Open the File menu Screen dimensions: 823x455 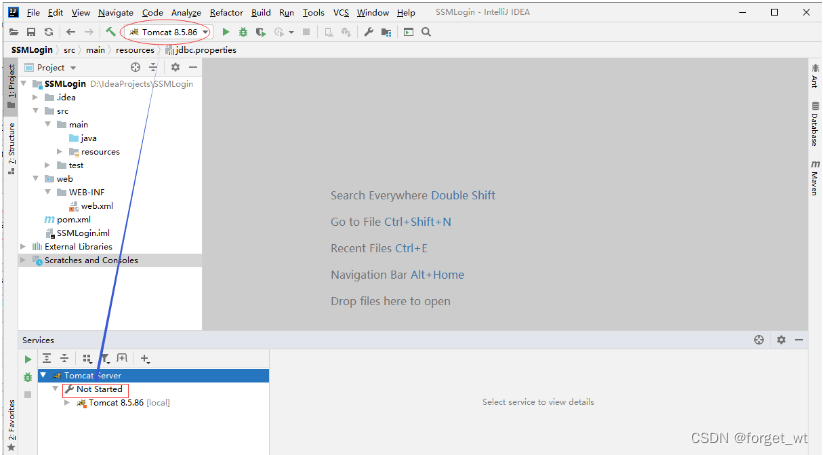33,13
